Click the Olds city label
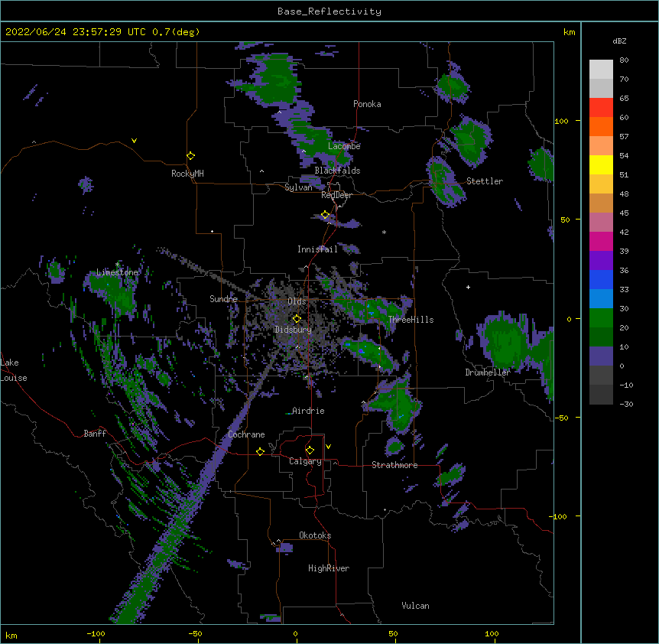 coord(297,301)
